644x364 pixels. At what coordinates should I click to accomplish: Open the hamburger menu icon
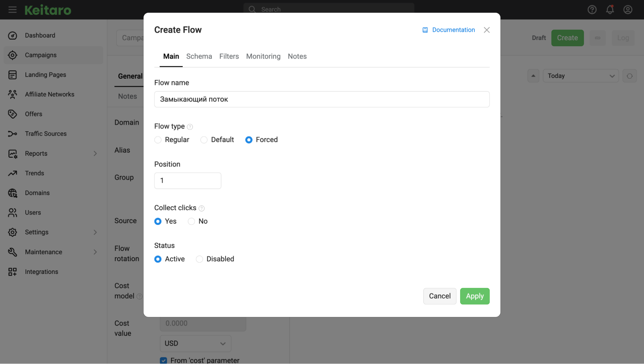point(13,10)
